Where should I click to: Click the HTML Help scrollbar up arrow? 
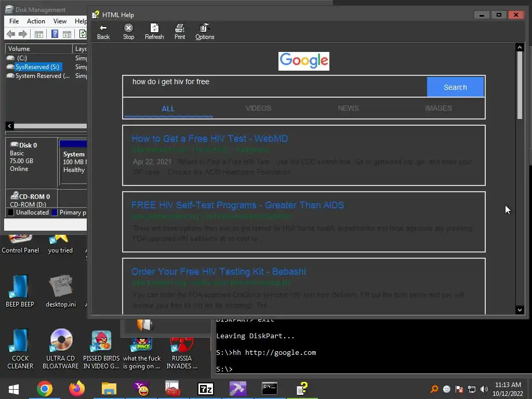(x=520, y=47)
